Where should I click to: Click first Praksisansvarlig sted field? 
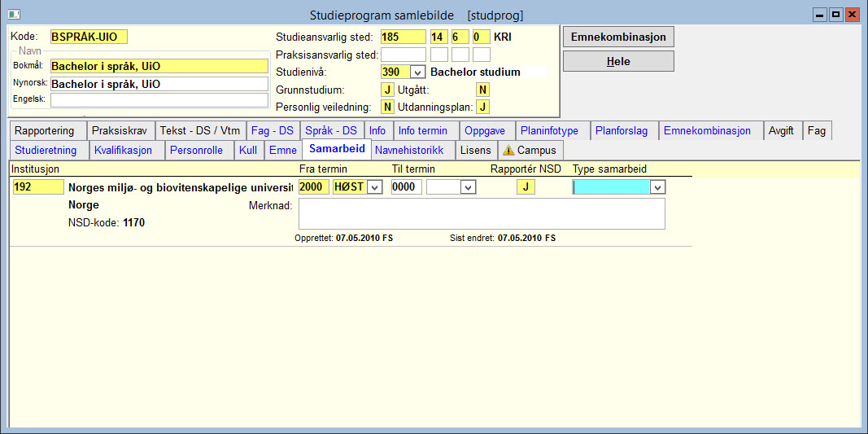[403, 55]
